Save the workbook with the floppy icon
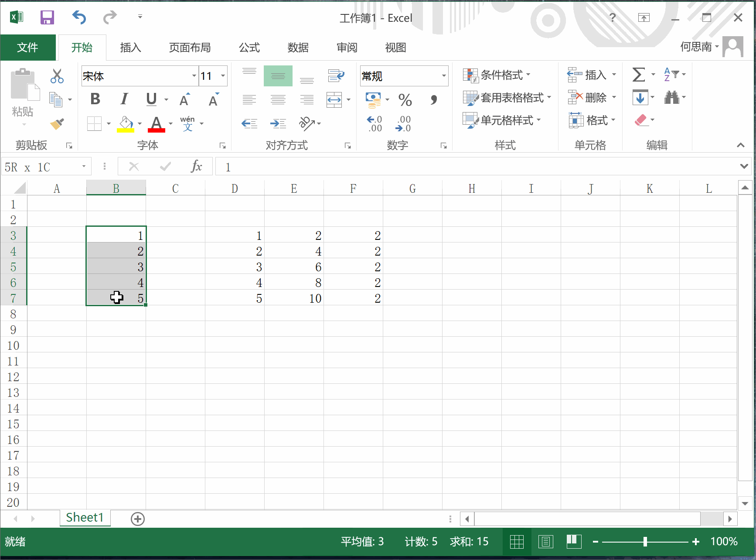Viewport: 756px width, 560px height. pyautogui.click(x=47, y=17)
